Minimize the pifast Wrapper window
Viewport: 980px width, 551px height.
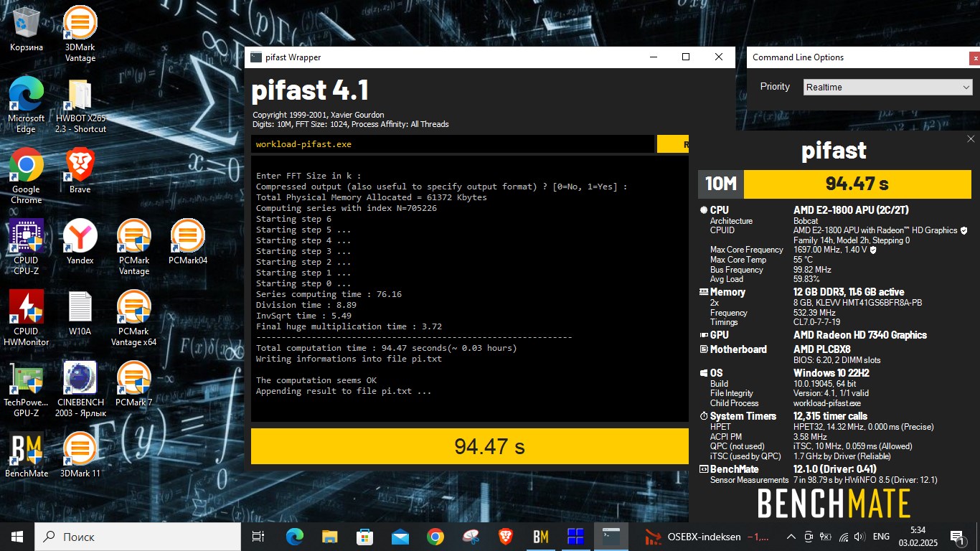pyautogui.click(x=653, y=57)
